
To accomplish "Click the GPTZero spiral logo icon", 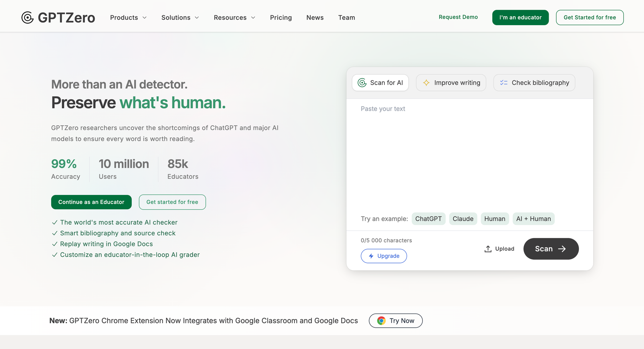I will pos(27,17).
